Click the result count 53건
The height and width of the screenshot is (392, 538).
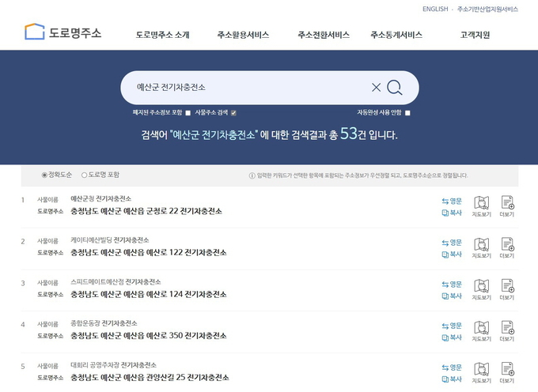click(353, 134)
